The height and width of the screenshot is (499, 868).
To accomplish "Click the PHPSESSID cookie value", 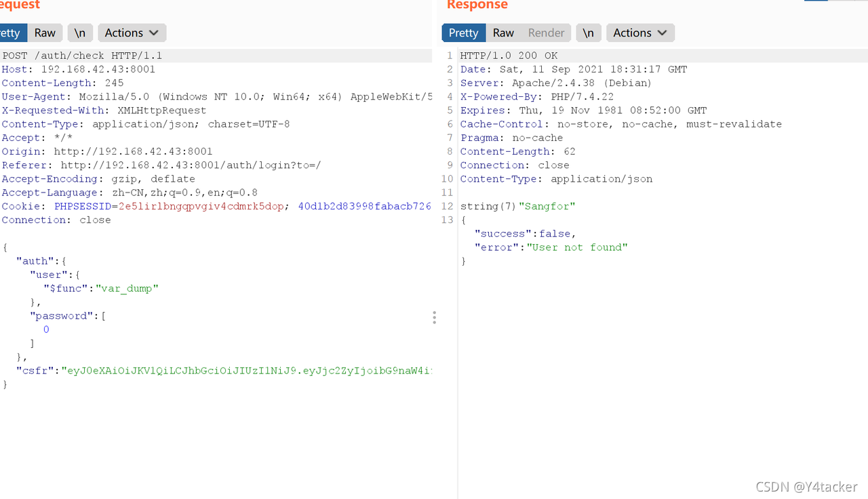I will tap(201, 206).
